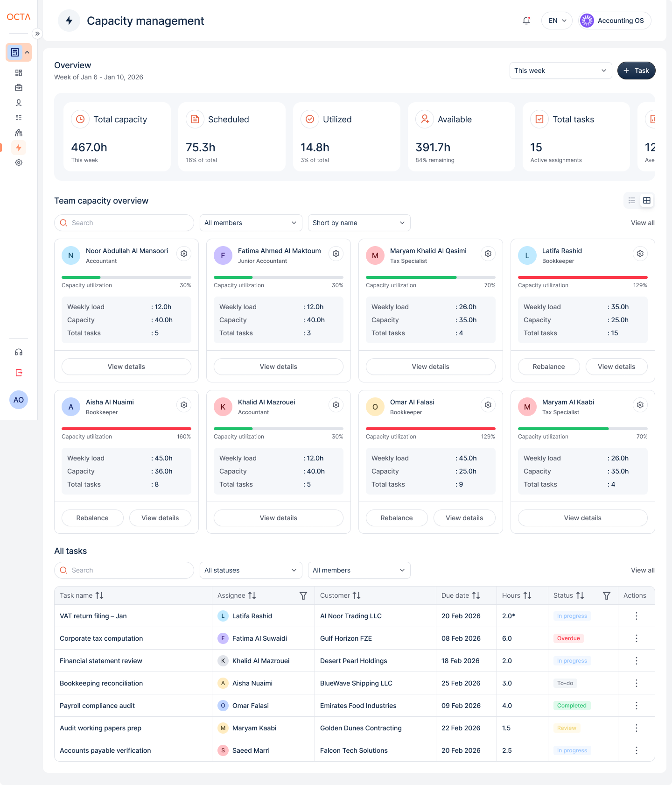Open the This week period dropdown
Viewport: 672px width, 785px height.
(x=561, y=71)
